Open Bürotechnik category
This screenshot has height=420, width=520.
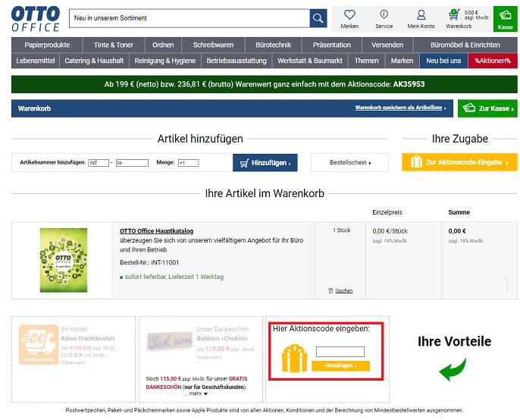pos(273,45)
